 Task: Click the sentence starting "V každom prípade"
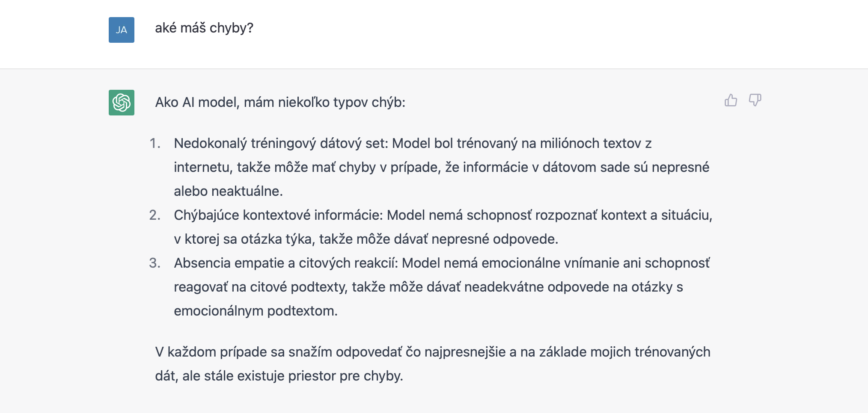pos(432,352)
